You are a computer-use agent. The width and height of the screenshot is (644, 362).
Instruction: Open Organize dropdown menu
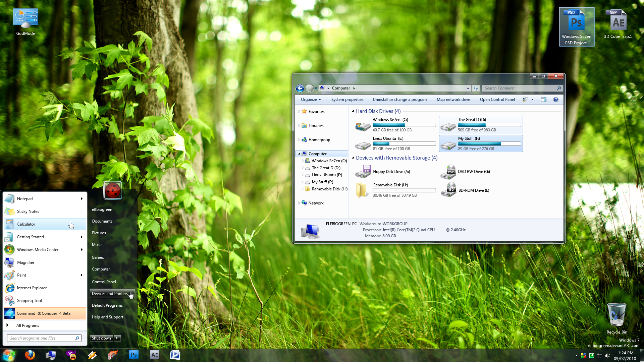tap(311, 100)
